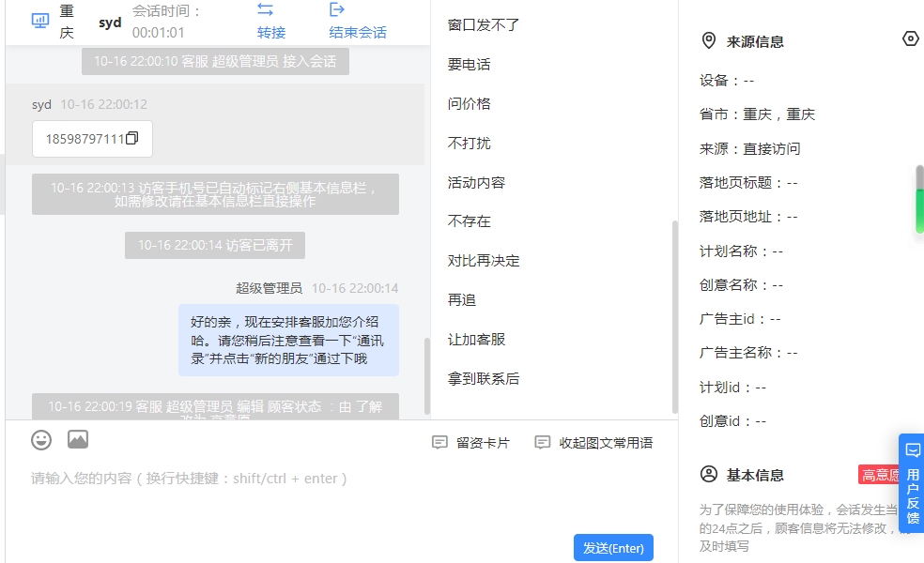Image resolution: width=924 pixels, height=563 pixels.
Task: Click the 落地页标题：-- row
Action: click(748, 183)
